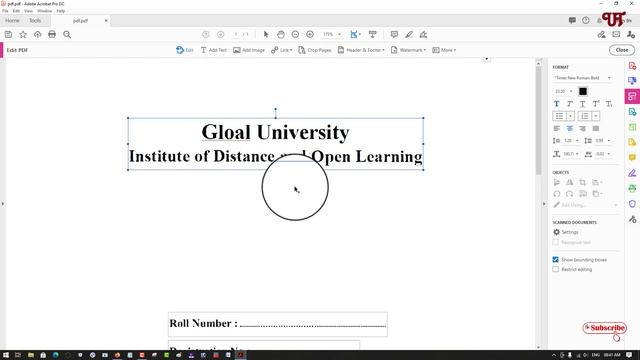This screenshot has width=640, height=360.
Task: Switch to the Home tab
Action: [x=12, y=20]
